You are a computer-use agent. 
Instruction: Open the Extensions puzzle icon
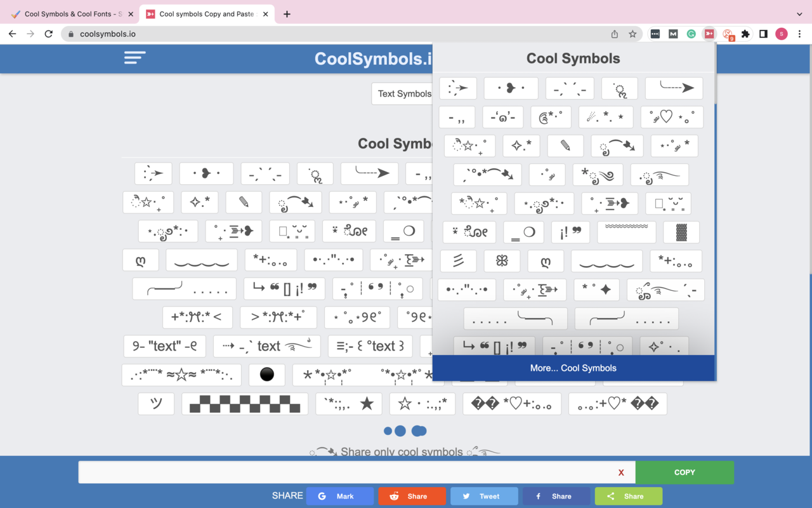click(x=745, y=34)
